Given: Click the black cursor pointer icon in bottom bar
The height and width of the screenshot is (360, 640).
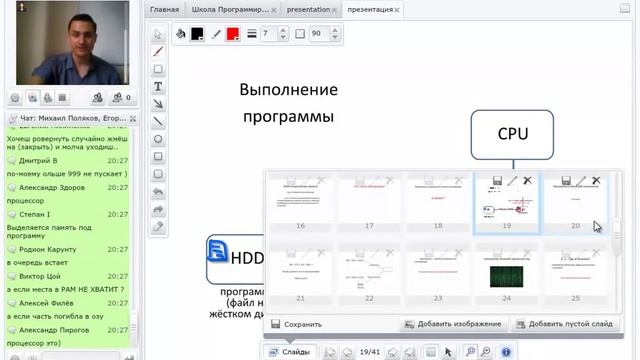Looking at the screenshot, I should click(448, 352).
